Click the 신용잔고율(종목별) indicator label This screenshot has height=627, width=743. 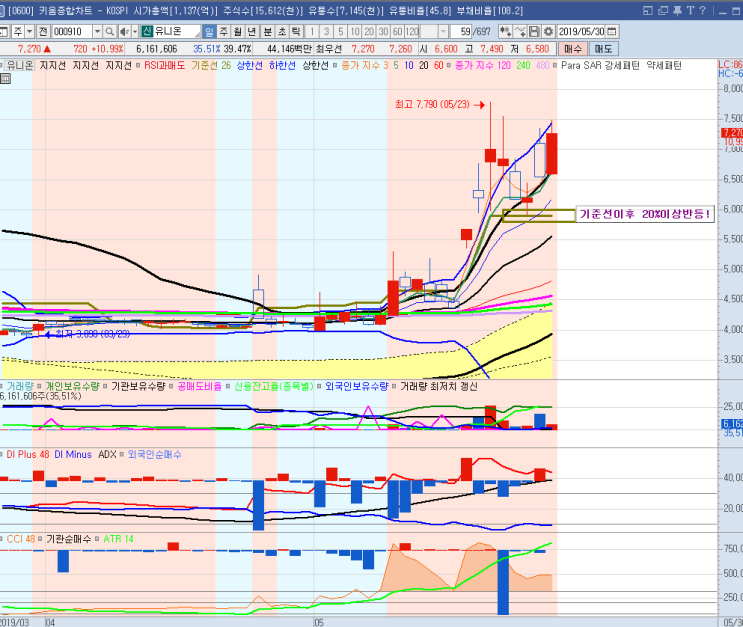point(274,386)
